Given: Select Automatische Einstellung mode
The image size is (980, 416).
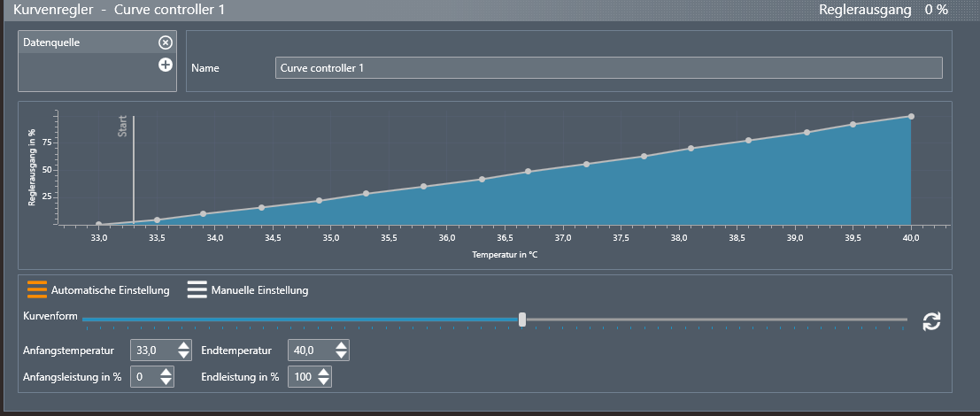Looking at the screenshot, I should 97,290.
